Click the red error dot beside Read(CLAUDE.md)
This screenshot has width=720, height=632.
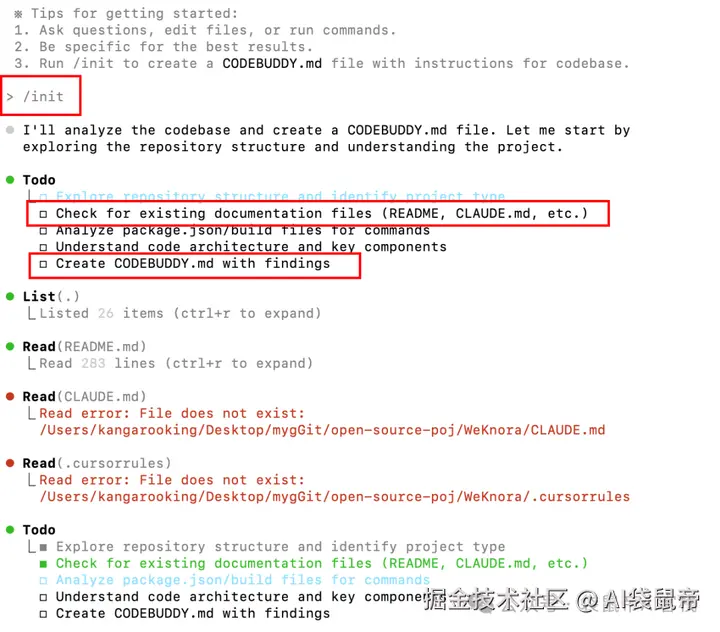point(10,396)
